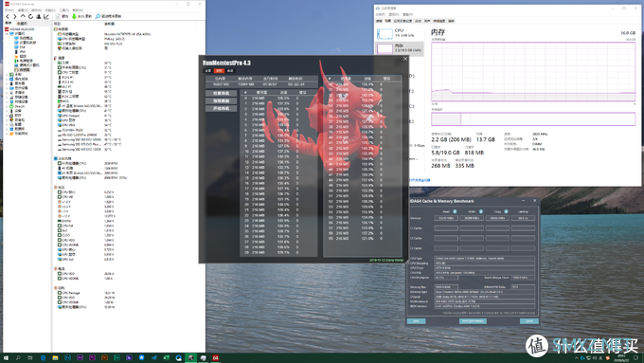The height and width of the screenshot is (363, 644).
Task: Open File Explorer from taskbar
Action: pyautogui.click(x=55, y=358)
